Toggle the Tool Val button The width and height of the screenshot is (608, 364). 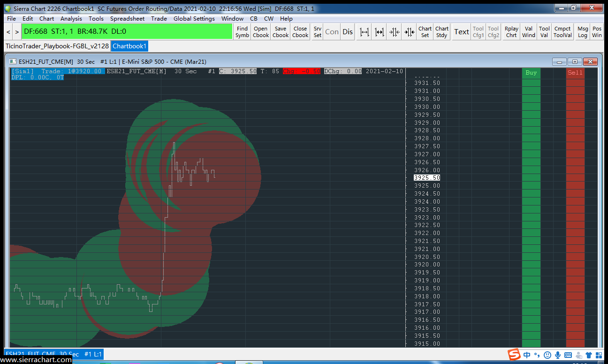(544, 32)
